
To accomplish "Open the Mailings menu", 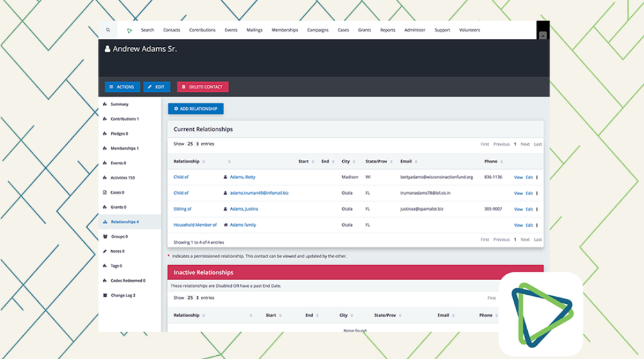I will pyautogui.click(x=254, y=30).
